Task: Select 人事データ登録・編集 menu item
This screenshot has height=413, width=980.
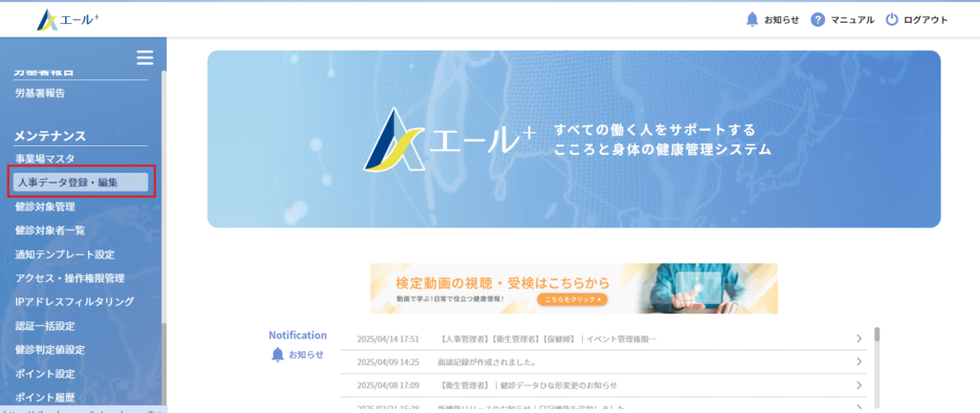Action: pyautogui.click(x=80, y=183)
